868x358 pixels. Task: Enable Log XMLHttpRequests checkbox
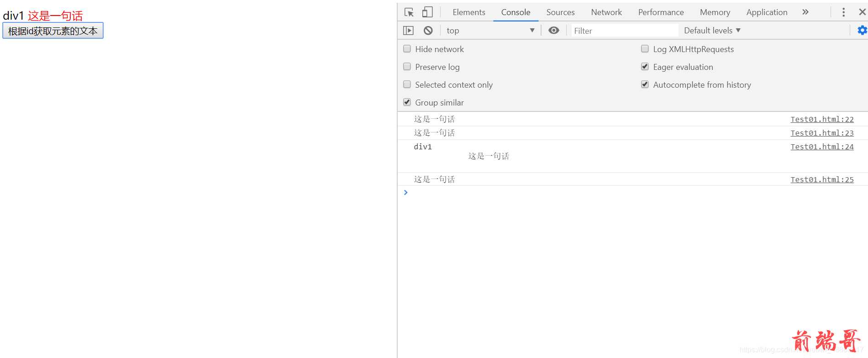click(x=645, y=49)
